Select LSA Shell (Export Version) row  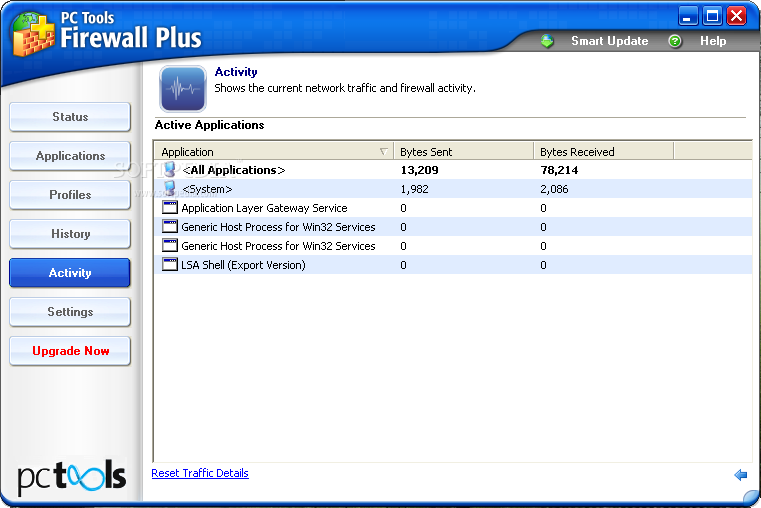tap(453, 265)
